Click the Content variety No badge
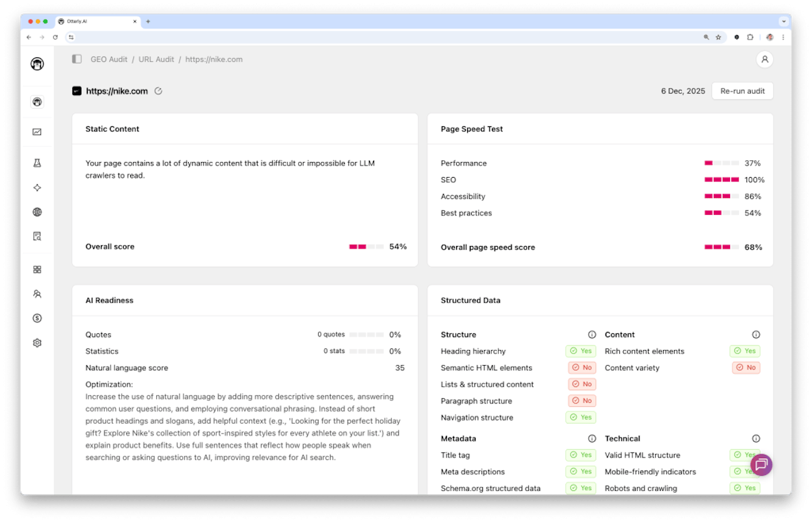812x522 pixels. [x=746, y=368]
